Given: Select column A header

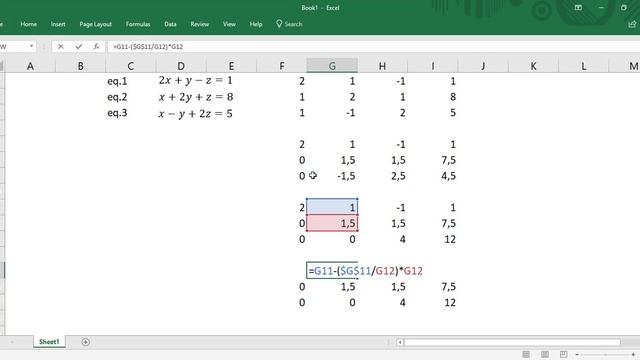Looking at the screenshot, I should coord(30,66).
